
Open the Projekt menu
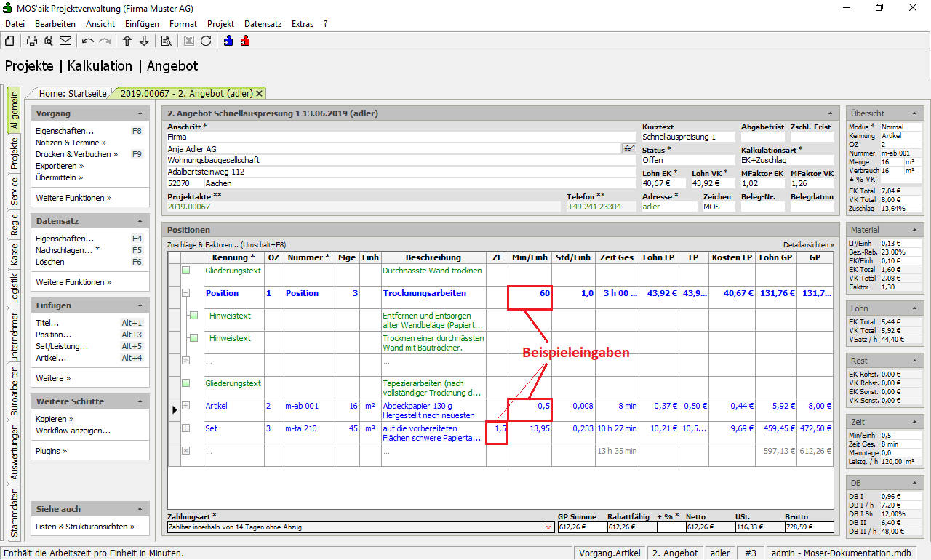pyautogui.click(x=220, y=24)
